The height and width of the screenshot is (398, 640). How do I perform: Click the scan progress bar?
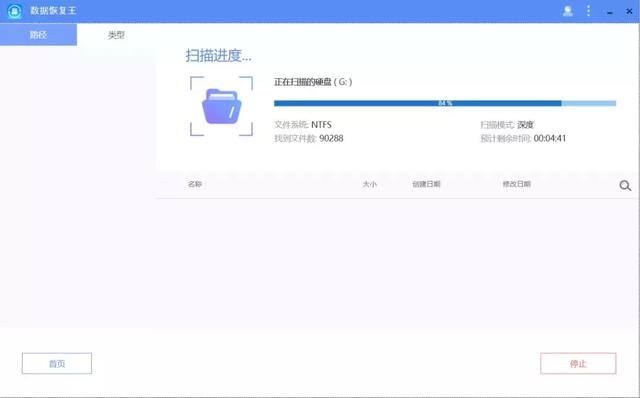[x=445, y=103]
